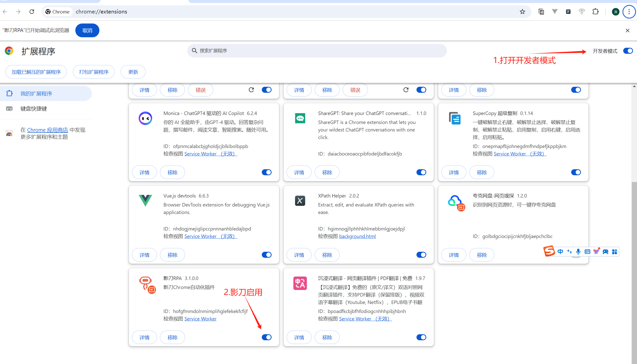The width and height of the screenshot is (637, 364).
Task: Dismiss the debugging infobar with X
Action: 627,30
